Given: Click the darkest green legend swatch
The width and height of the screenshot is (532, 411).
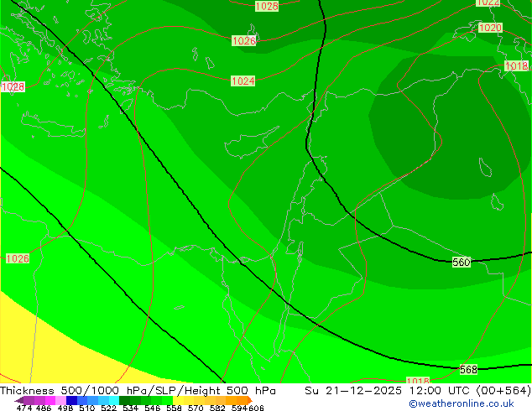Looking at the screenshot, I should pyautogui.click(x=125, y=400).
